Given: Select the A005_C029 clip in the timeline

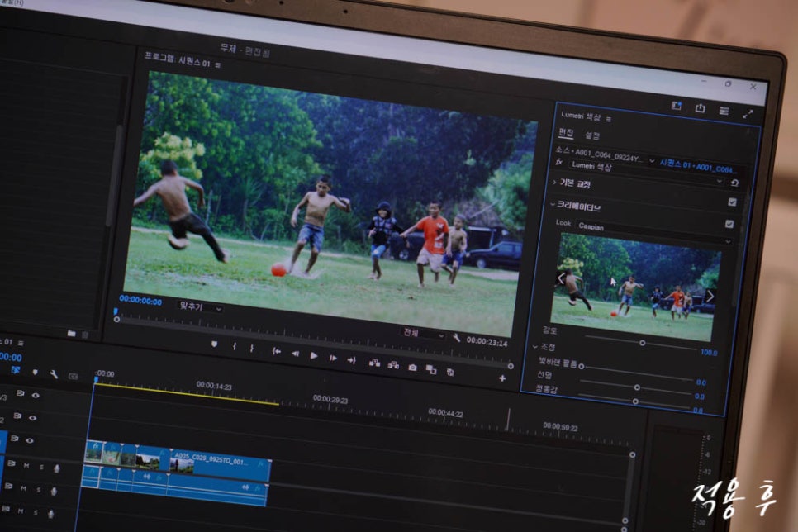Looking at the screenshot, I should (220, 463).
